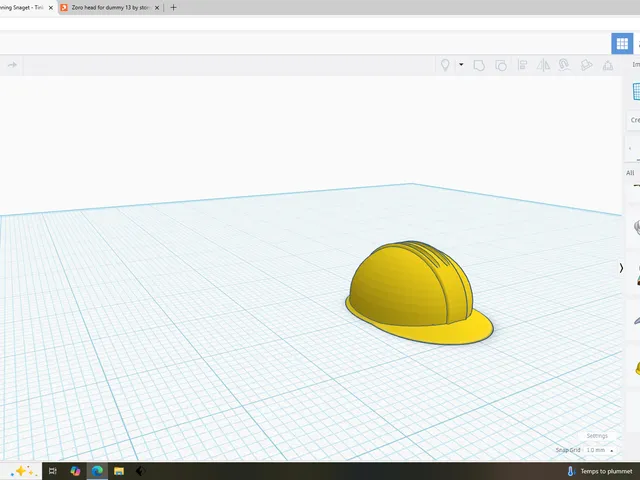Close the Zoro head for dummy 13 tab
640x480 pixels.
tap(157, 7)
